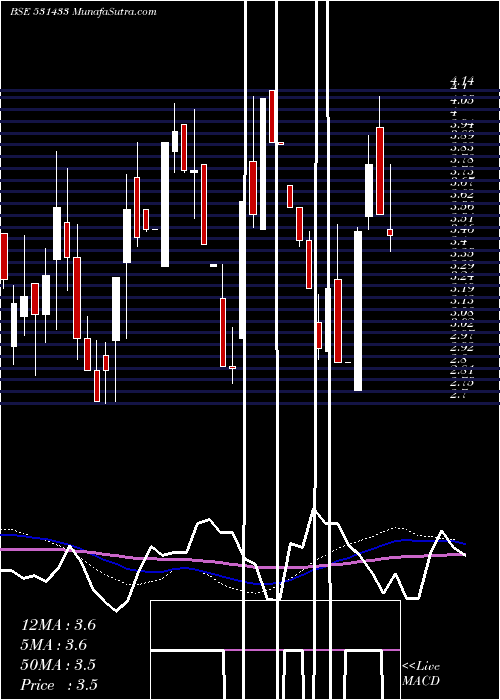Click the 2.92 price axis label
This screenshot has width=500, height=700.
(x=462, y=347)
